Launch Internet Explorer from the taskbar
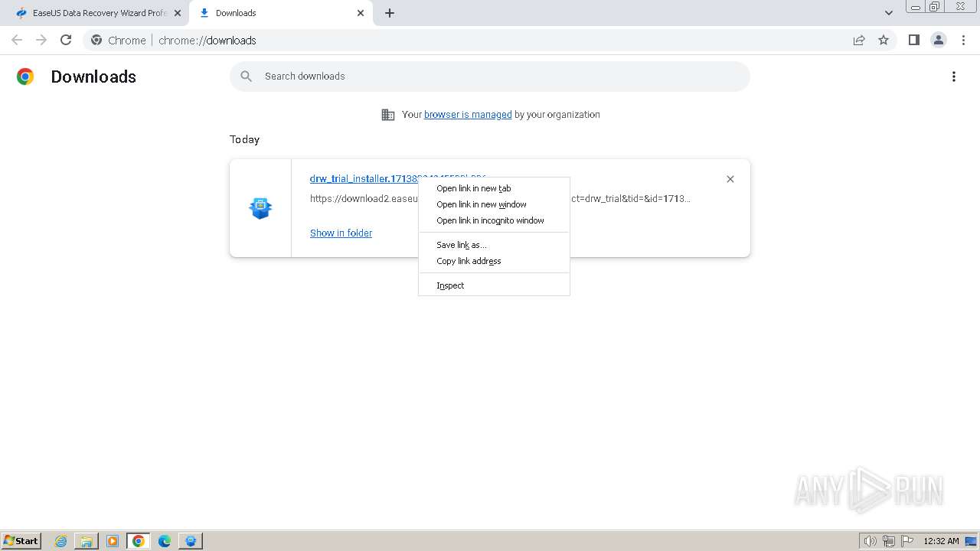 (61, 541)
